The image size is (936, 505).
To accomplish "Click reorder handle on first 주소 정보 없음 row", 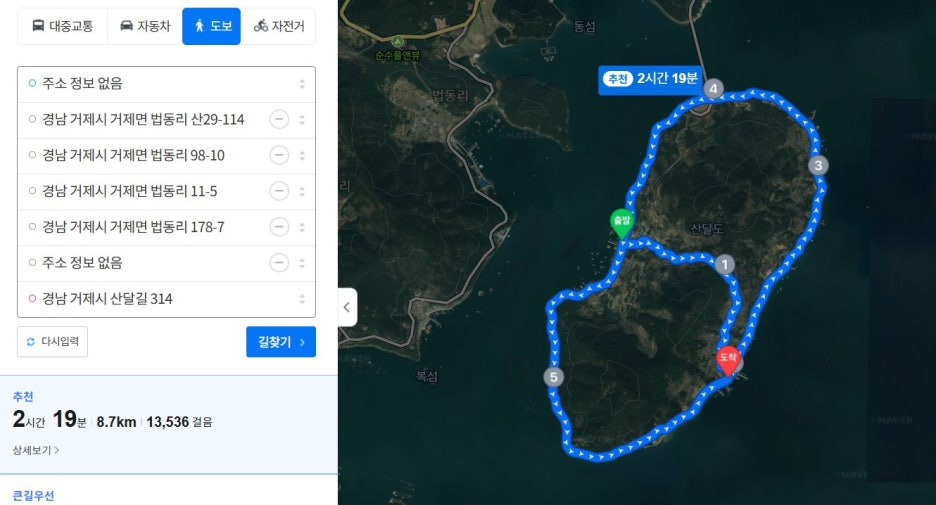I will (x=302, y=84).
